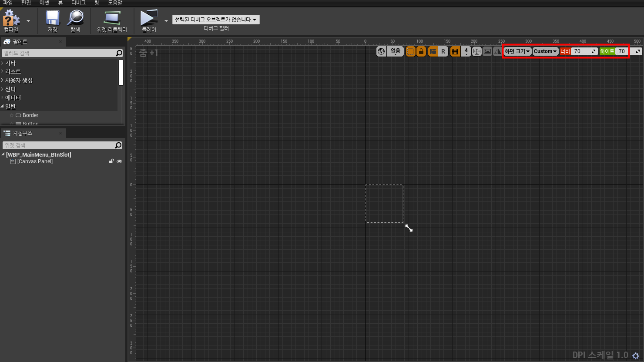Select the layout transform mode icon
This screenshot has width=644, height=362.
click(x=433, y=51)
